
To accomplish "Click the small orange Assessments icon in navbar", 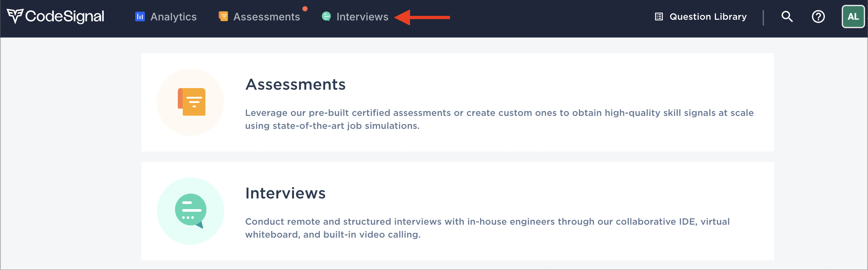I will [x=223, y=16].
